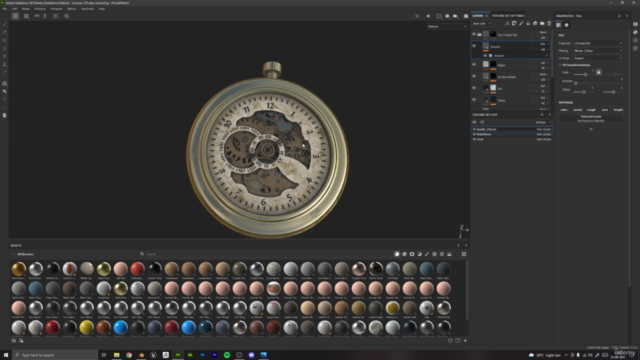The image size is (640, 360).
Task: Open Spotify from the Windows taskbar
Action: pyautogui.click(x=227, y=355)
